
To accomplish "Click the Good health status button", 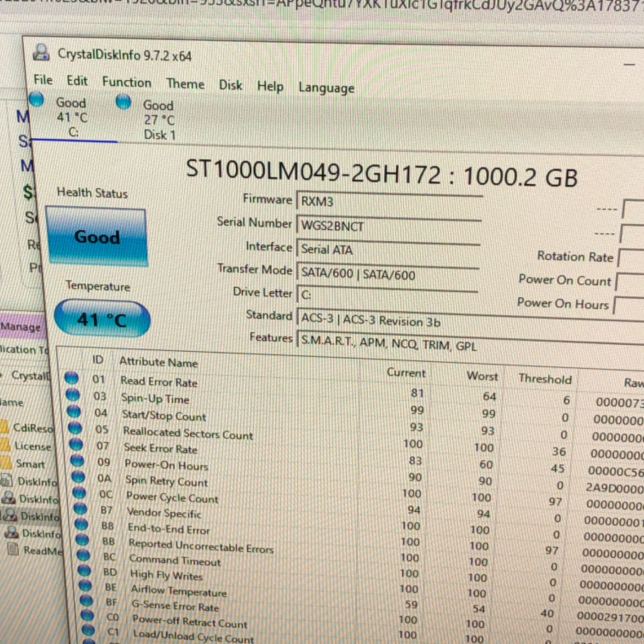I will click(97, 237).
